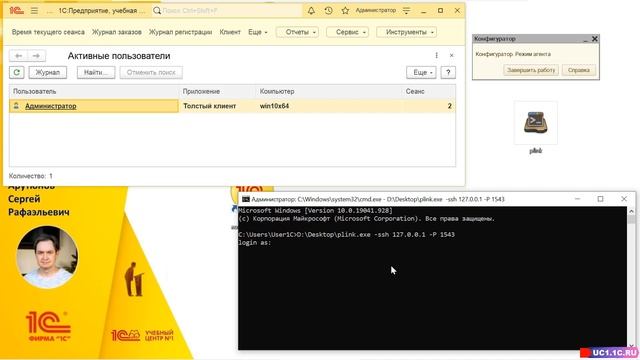Open notifications bell icon

pyautogui.click(x=311, y=11)
